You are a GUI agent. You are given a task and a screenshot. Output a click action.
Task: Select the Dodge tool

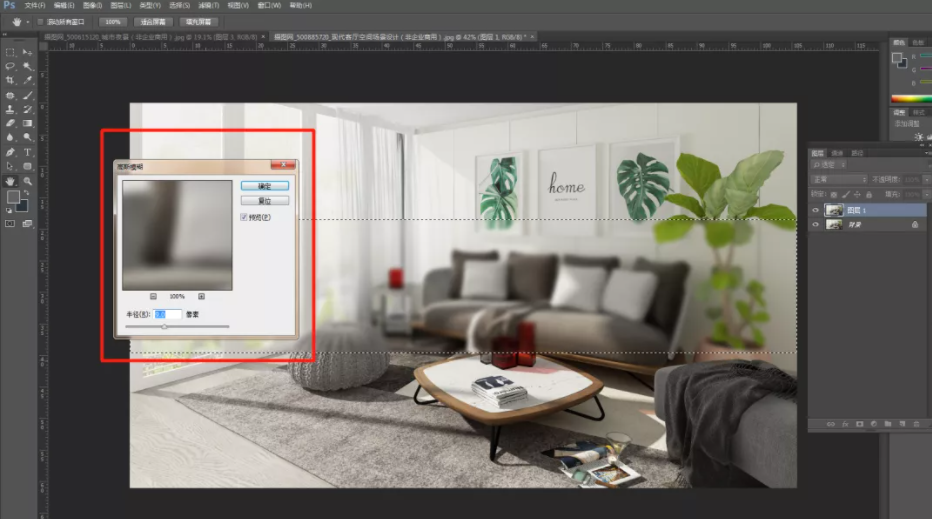pyautogui.click(x=27, y=137)
